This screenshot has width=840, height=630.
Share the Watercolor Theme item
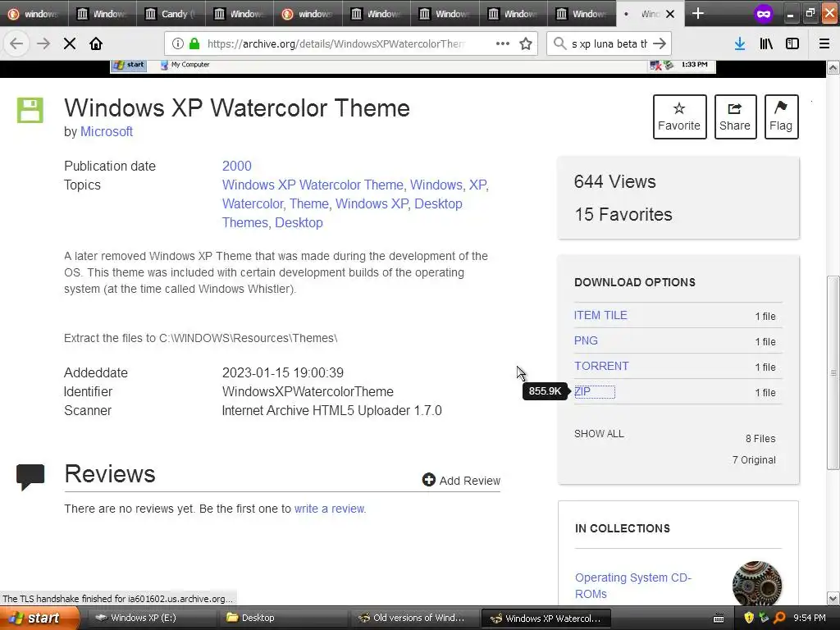735,116
